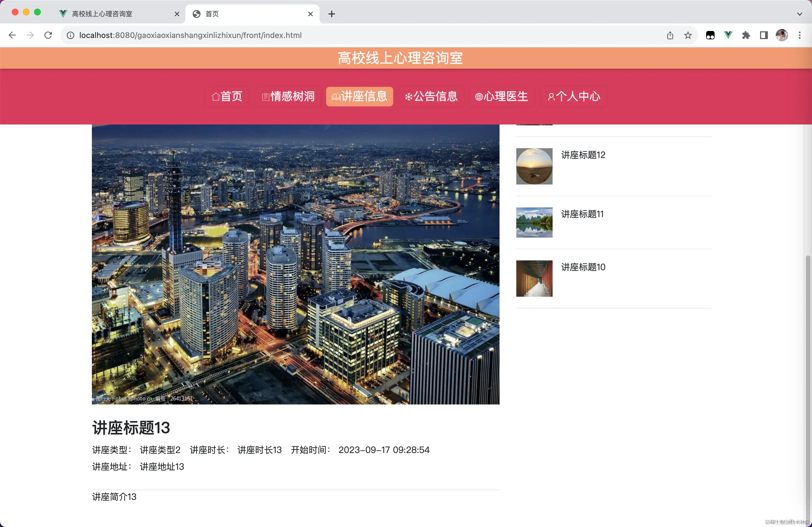Image resolution: width=812 pixels, height=527 pixels.
Task: Open lecture 讲座标题12 link
Action: point(583,155)
